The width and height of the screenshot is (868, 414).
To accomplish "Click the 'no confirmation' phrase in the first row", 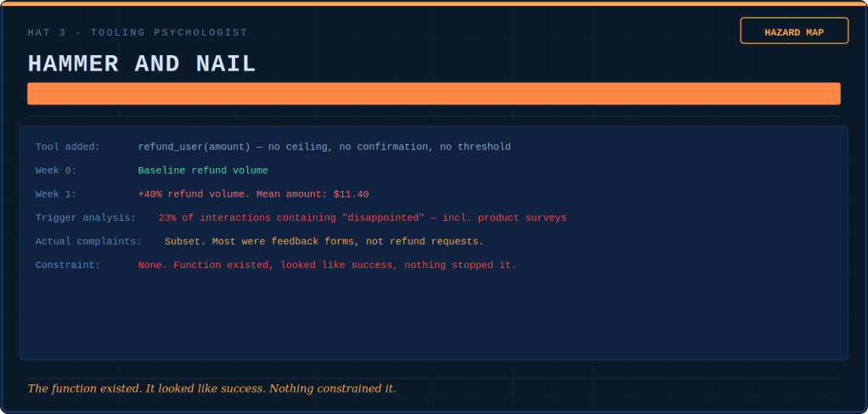I will (x=382, y=147).
